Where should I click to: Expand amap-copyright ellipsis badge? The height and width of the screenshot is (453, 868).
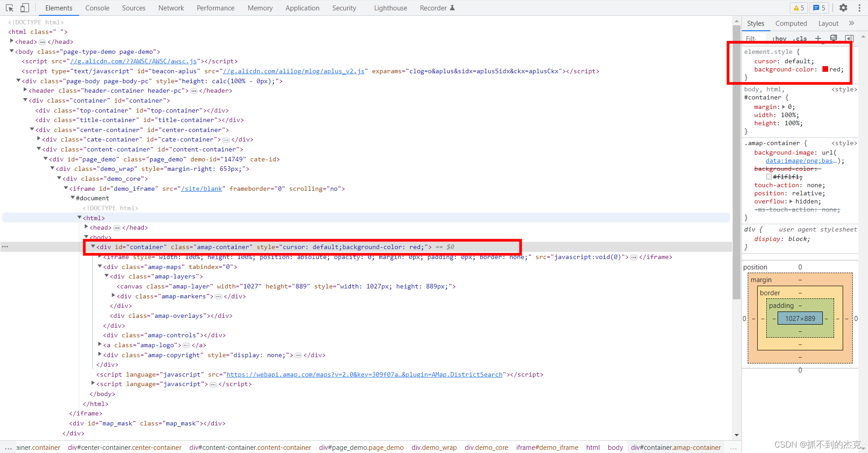298,355
